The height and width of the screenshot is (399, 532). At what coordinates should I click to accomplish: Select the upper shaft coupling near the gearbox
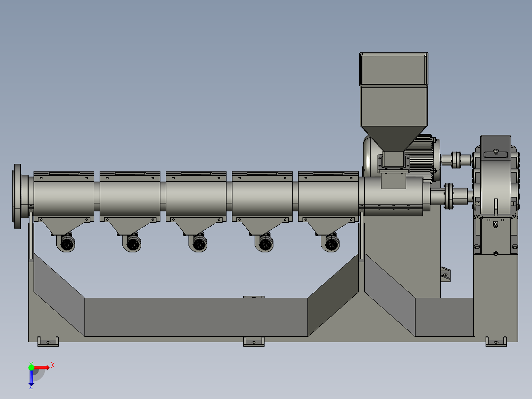click(x=456, y=160)
